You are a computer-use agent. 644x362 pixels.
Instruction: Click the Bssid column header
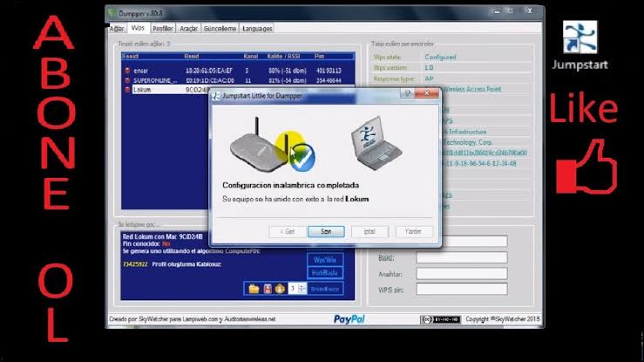(x=192, y=57)
